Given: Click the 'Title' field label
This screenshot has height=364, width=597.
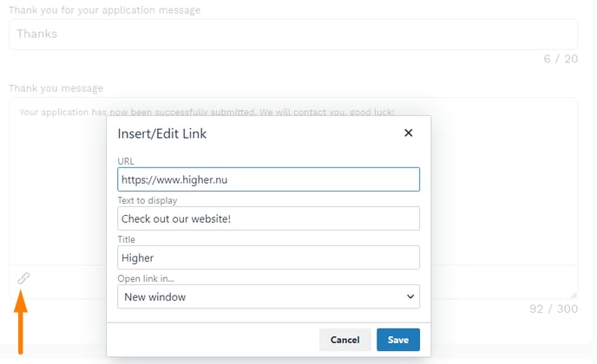Looking at the screenshot, I should tap(127, 239).
